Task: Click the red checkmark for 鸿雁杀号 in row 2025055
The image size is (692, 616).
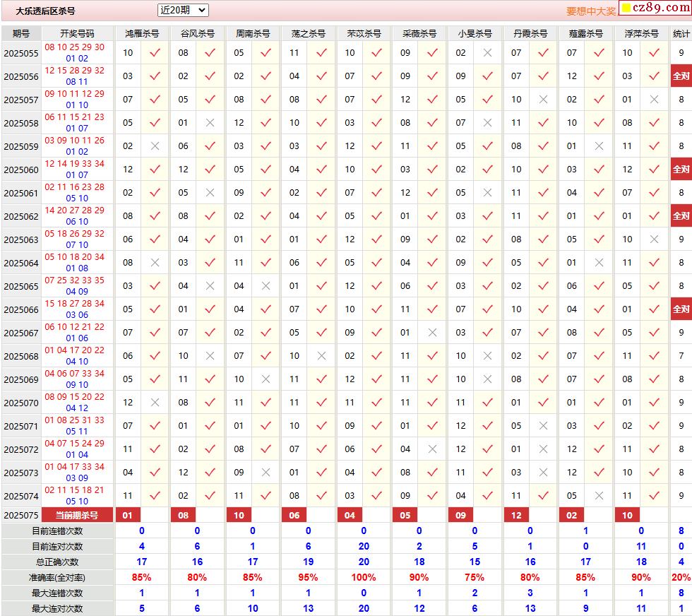Action: (x=155, y=52)
